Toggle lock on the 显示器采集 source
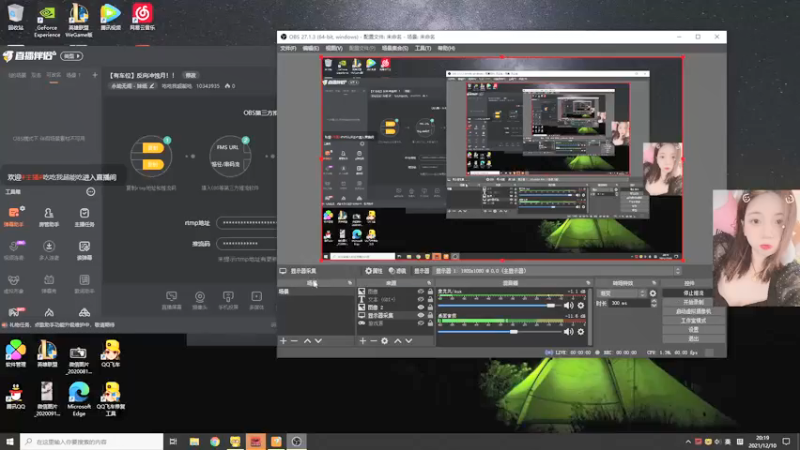Screen dimensions: 800x450 [x=430, y=315]
